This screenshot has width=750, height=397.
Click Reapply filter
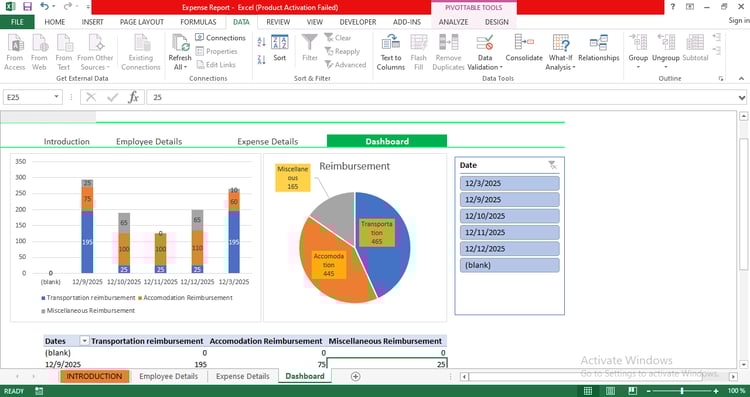(x=342, y=51)
